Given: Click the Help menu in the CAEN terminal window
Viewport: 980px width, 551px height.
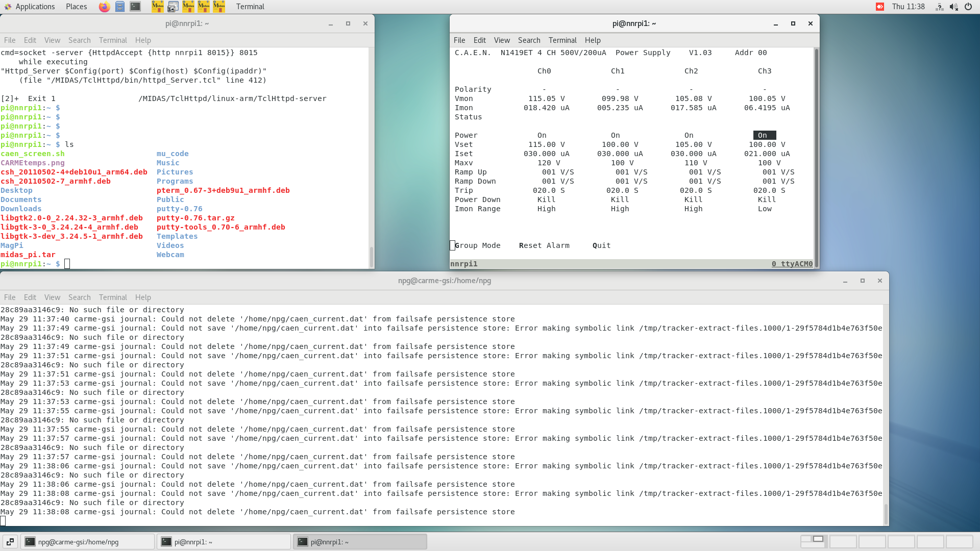Looking at the screenshot, I should click(x=592, y=40).
